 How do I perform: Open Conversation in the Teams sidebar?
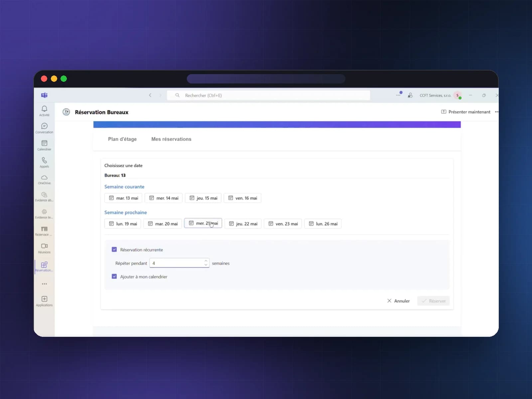click(x=44, y=128)
